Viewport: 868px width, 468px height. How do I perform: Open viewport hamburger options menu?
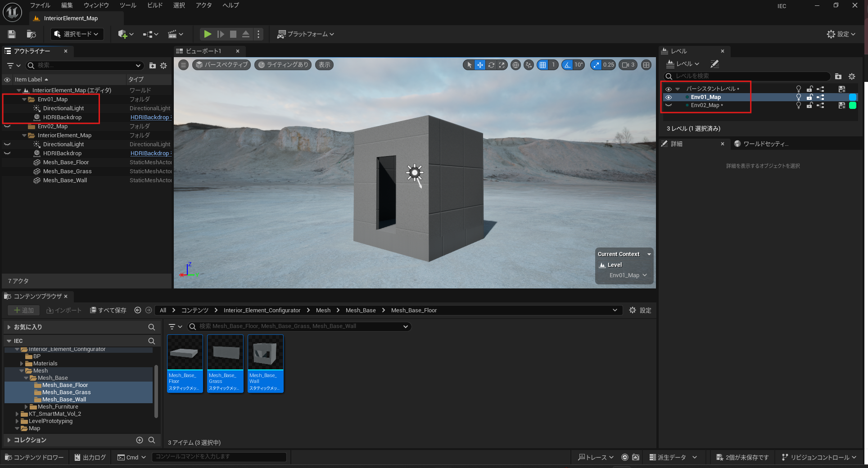(x=183, y=65)
